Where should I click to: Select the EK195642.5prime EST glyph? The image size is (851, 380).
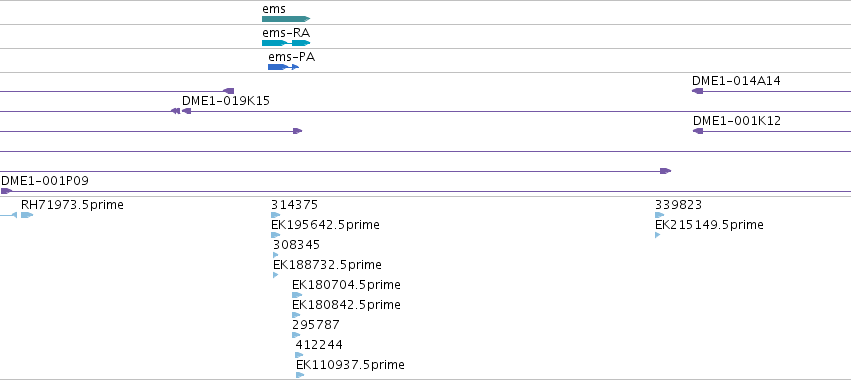tap(276, 235)
